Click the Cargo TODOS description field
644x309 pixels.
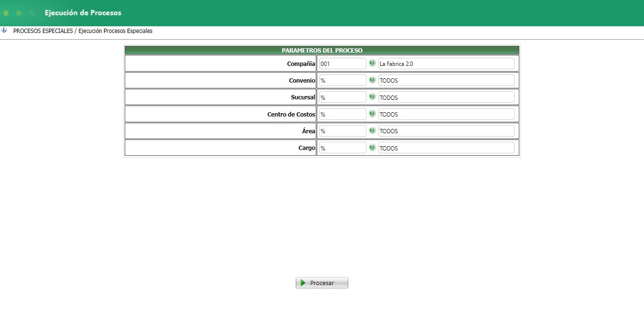coord(446,148)
